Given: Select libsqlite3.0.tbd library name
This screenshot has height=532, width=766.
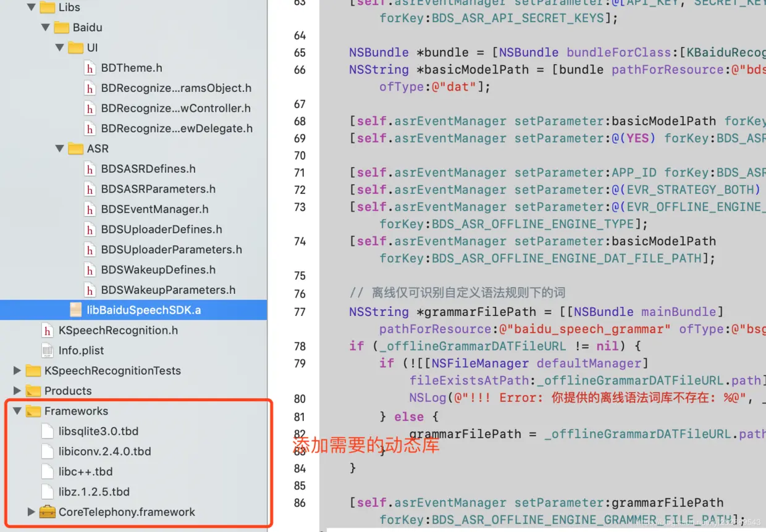Looking at the screenshot, I should click(x=98, y=431).
